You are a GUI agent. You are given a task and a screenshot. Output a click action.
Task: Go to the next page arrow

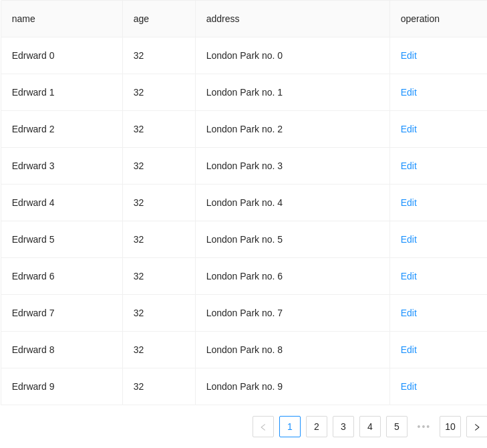tap(477, 427)
